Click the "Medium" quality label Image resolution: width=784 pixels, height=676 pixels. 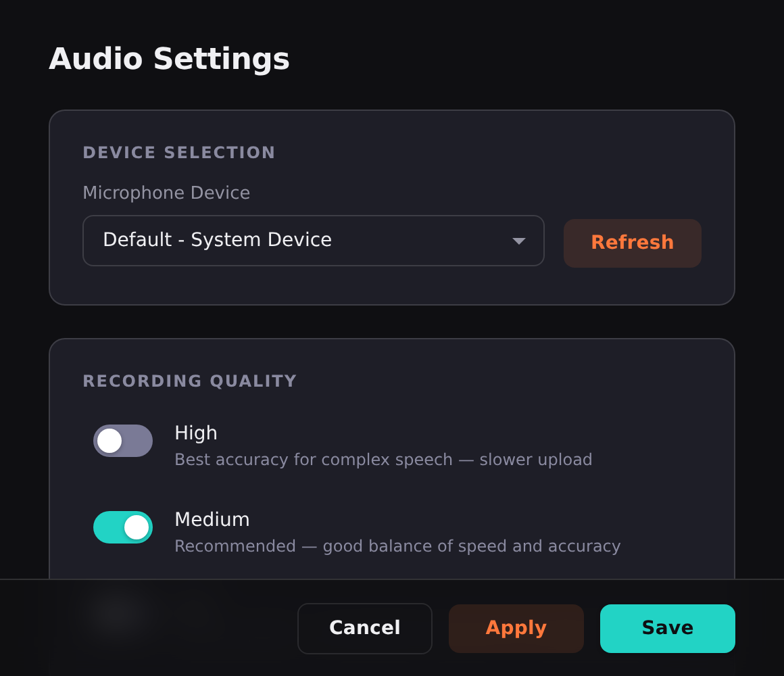(212, 520)
